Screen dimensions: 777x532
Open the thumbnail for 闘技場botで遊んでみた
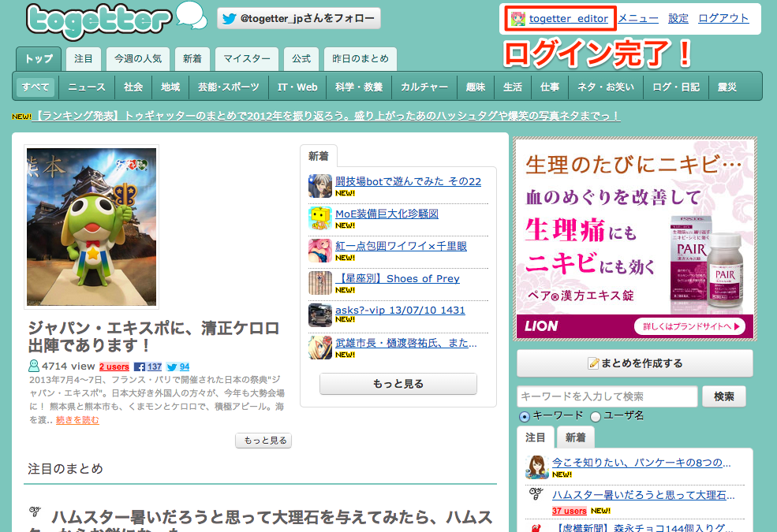319,185
